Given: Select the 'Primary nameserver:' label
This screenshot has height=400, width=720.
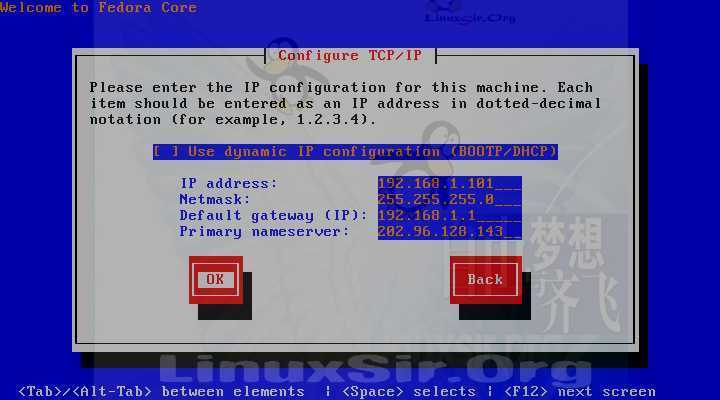Looking at the screenshot, I should [x=264, y=231].
